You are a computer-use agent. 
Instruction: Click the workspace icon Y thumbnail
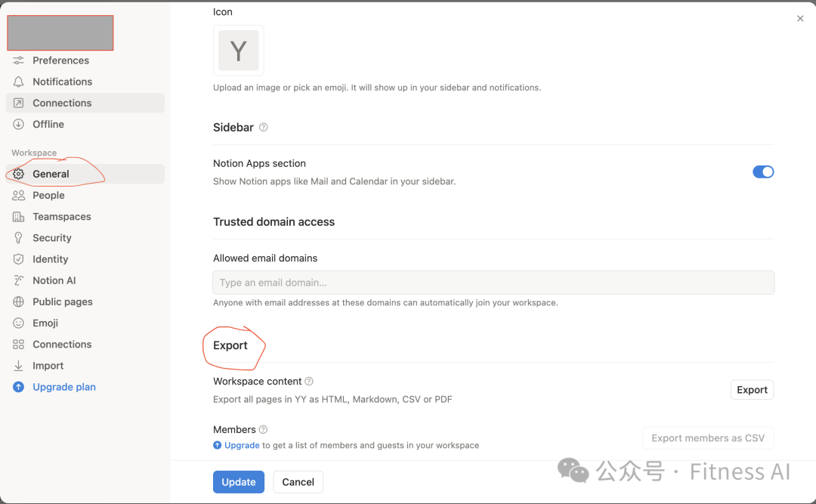click(239, 51)
